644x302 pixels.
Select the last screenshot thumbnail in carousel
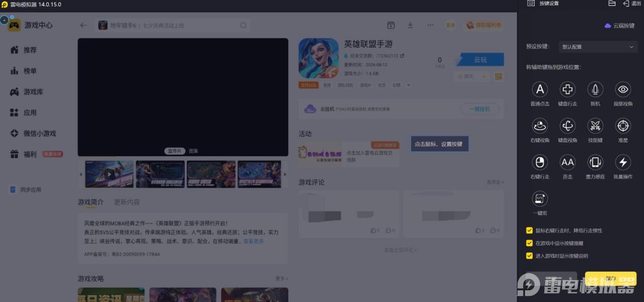259,174
